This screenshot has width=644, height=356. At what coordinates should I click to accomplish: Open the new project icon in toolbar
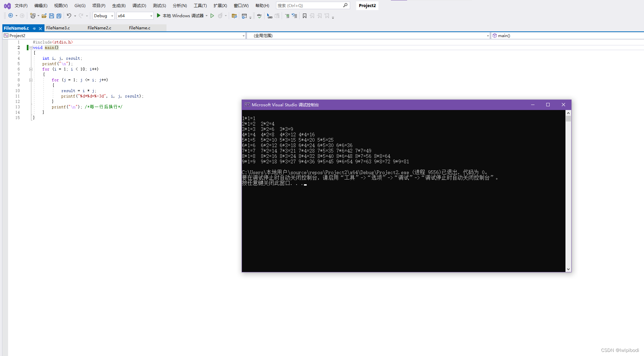tap(33, 16)
